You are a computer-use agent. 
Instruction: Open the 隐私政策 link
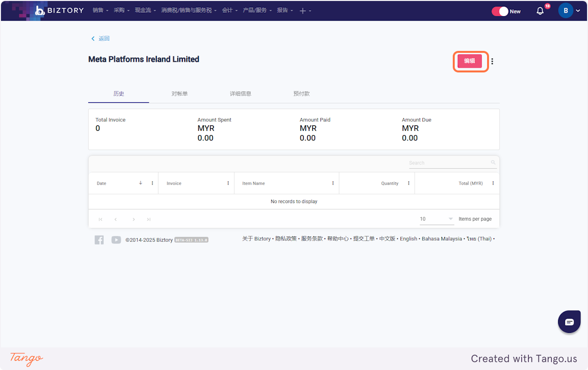pos(286,239)
